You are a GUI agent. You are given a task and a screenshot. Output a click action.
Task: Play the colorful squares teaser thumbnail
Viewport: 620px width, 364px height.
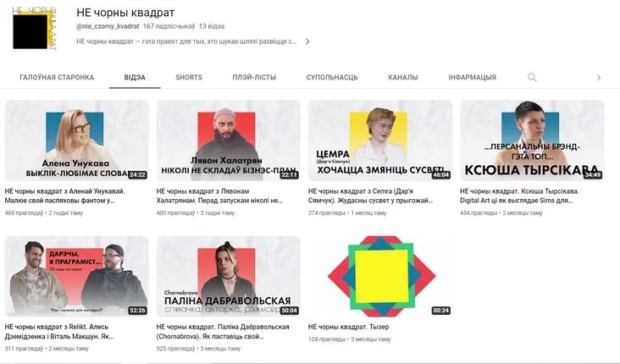tap(380, 276)
